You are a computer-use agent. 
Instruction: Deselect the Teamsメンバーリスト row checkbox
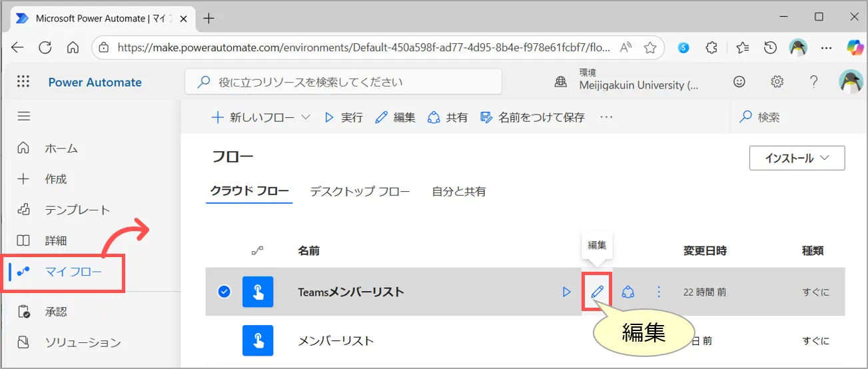[x=224, y=291]
